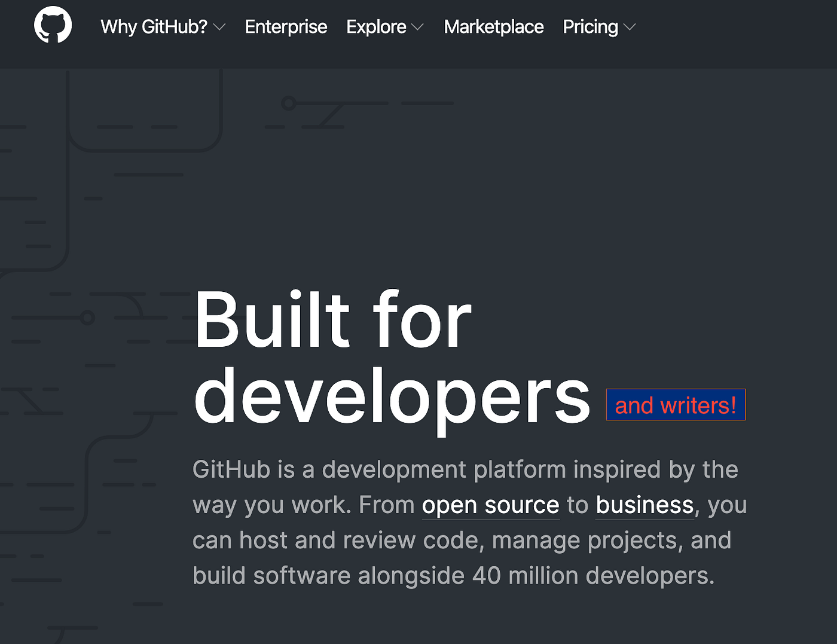Open the Explore menu
The image size is (837, 644).
[375, 26]
